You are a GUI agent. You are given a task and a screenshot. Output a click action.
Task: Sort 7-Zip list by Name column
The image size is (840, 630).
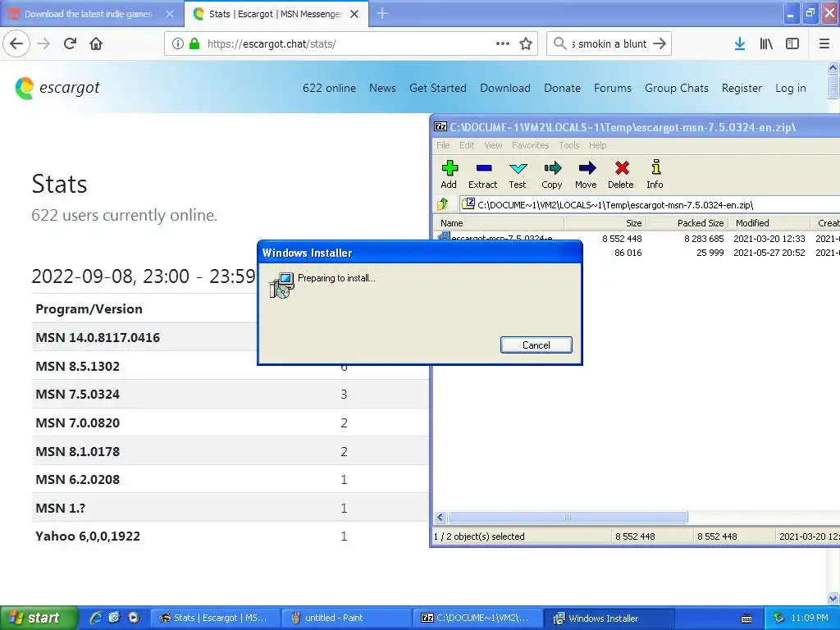coord(499,223)
